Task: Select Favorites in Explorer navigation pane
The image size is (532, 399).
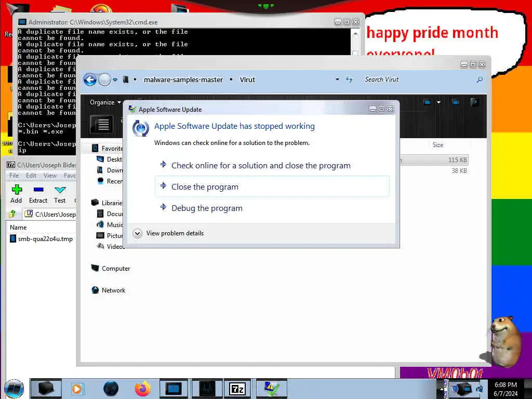Action: pyautogui.click(x=108, y=149)
